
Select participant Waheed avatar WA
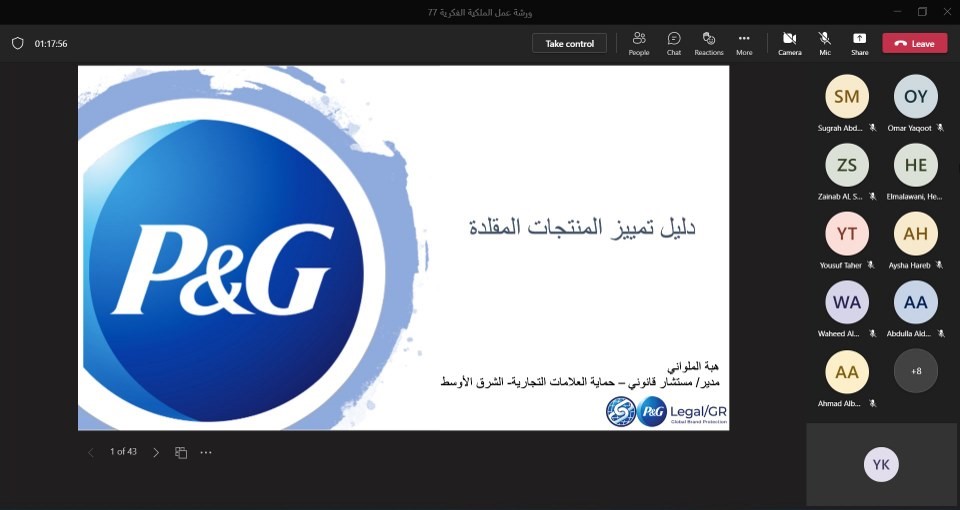847,302
